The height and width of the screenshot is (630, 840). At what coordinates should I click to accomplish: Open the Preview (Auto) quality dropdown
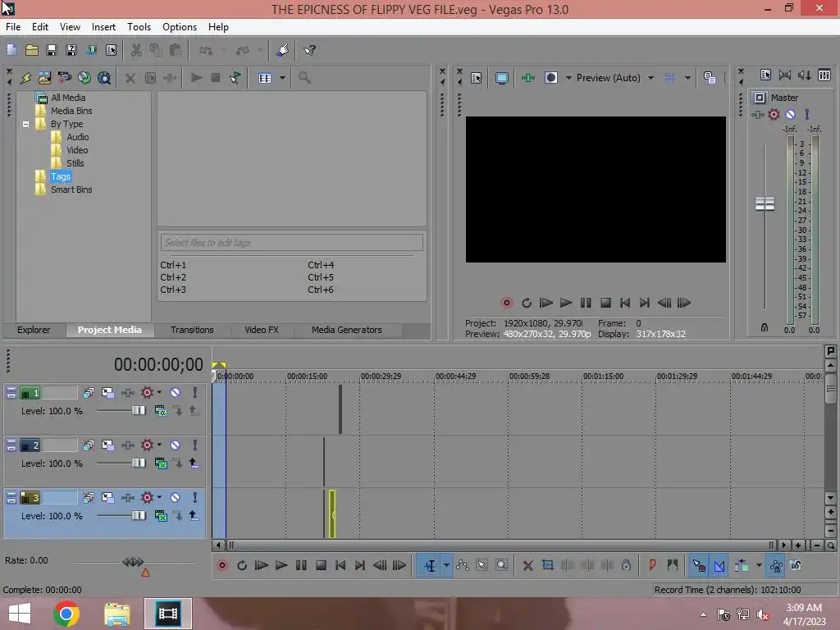pos(651,78)
